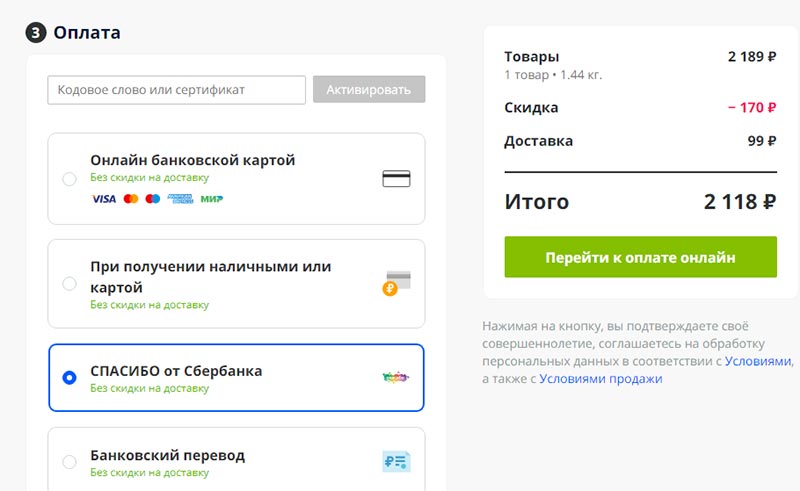The image size is (800, 491).
Task: Click the МИР payment system logo
Action: point(211,199)
